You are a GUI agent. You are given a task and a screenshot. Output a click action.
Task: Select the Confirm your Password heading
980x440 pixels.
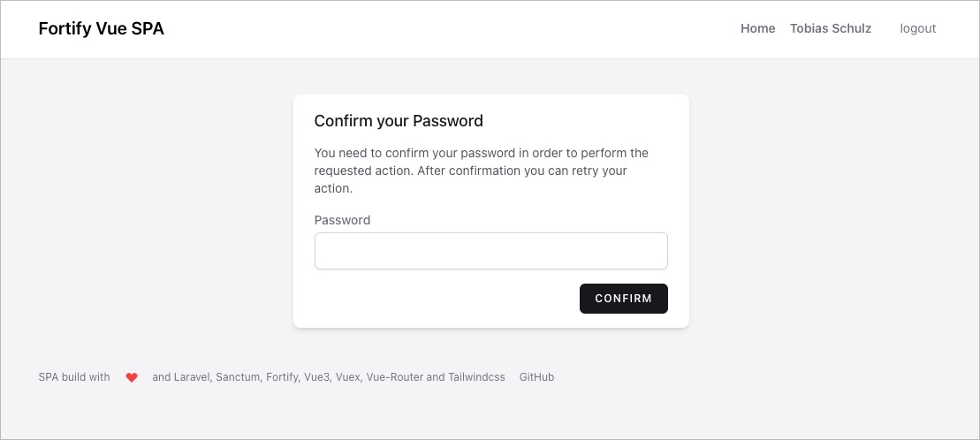399,121
